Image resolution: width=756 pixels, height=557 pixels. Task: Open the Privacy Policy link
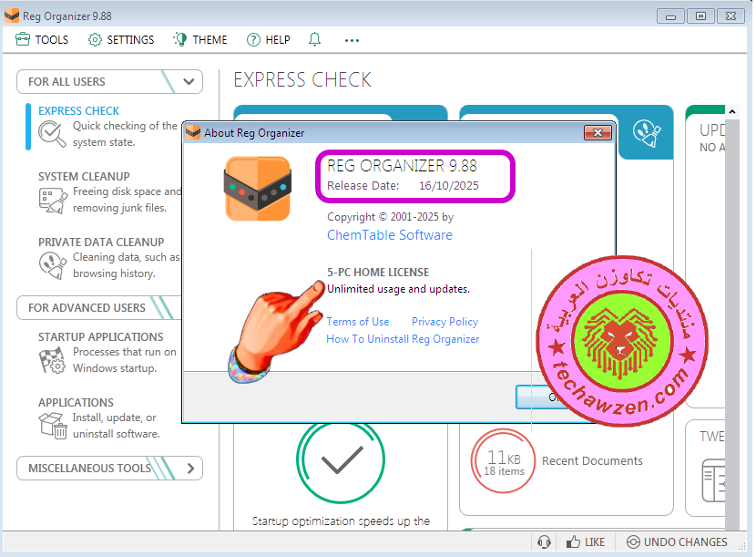tap(445, 322)
